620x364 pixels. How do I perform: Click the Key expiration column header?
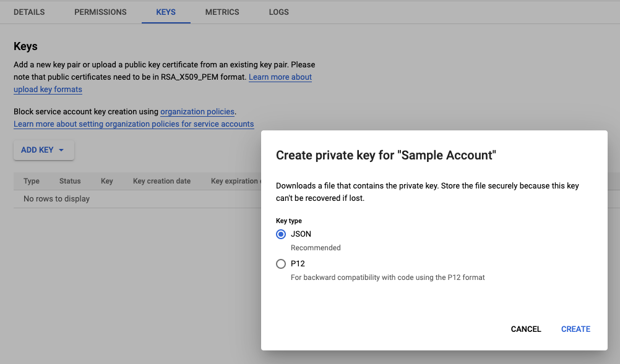[x=235, y=181]
